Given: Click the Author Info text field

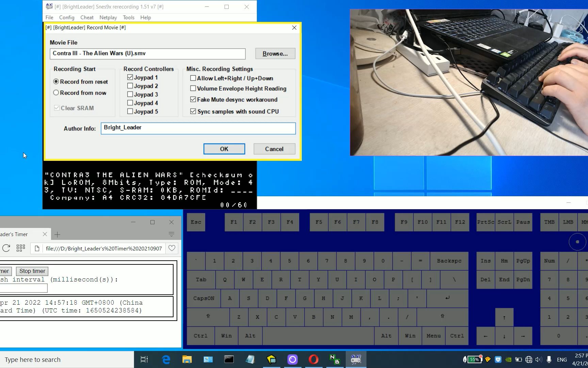Looking at the screenshot, I should pos(198,128).
